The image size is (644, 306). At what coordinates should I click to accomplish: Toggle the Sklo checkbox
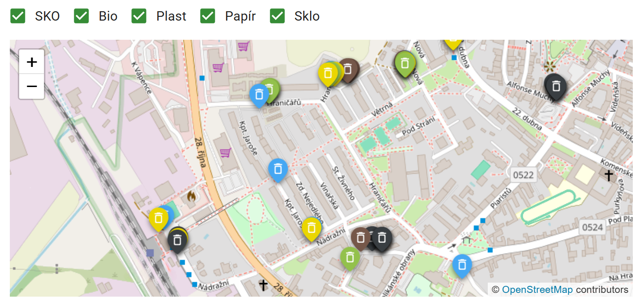click(277, 16)
